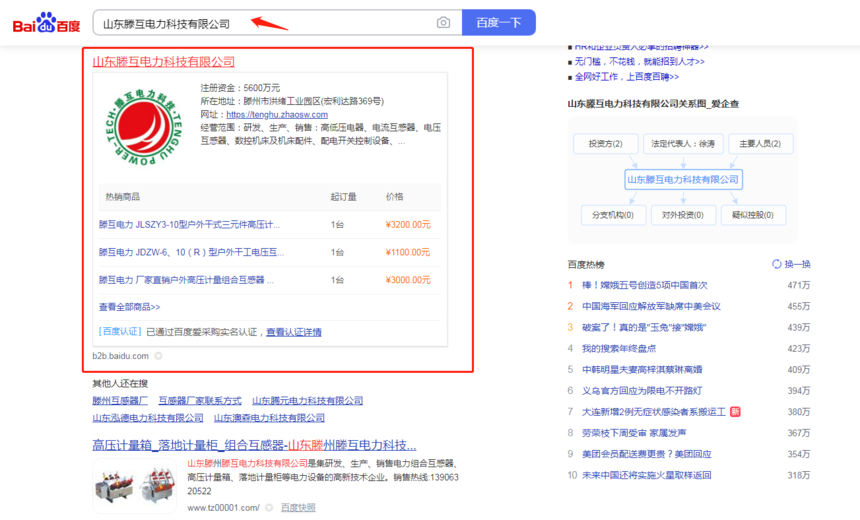
Task: Click the 疑似控股(0) node
Action: [x=753, y=215]
